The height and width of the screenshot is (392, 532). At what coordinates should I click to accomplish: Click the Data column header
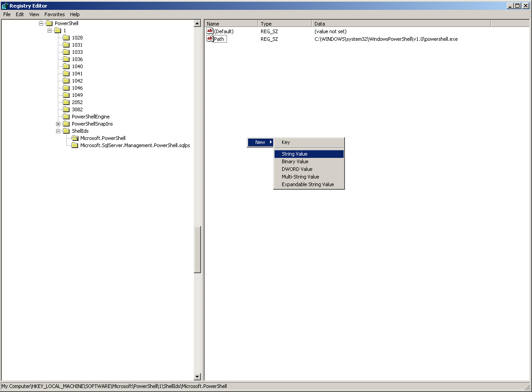point(401,23)
